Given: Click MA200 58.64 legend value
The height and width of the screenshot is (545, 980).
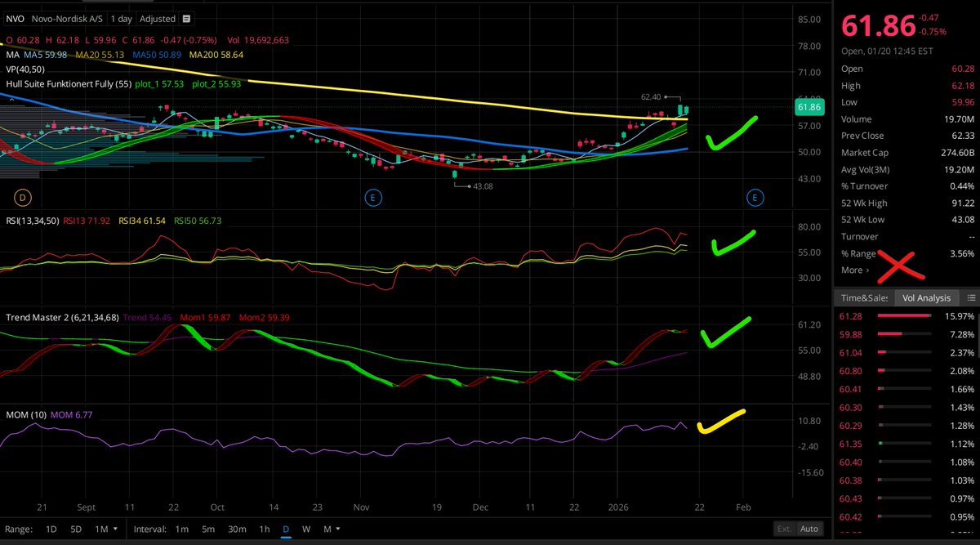Looking at the screenshot, I should 215,55.
